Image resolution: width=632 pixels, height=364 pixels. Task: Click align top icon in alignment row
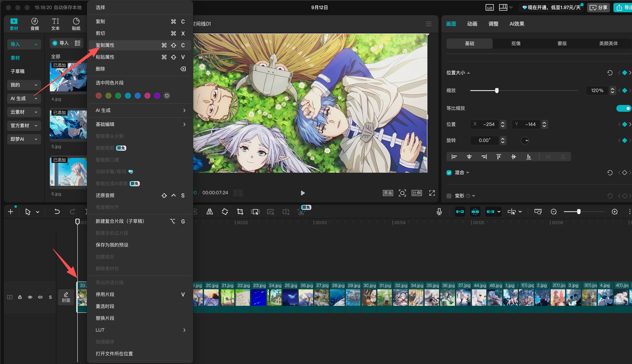(499, 157)
